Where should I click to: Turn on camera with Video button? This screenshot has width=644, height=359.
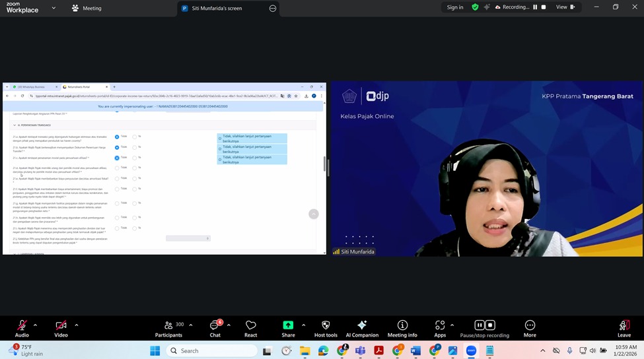(x=61, y=325)
